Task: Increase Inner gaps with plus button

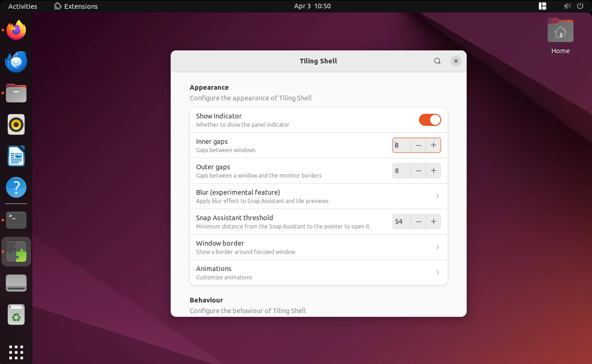Action: [433, 145]
